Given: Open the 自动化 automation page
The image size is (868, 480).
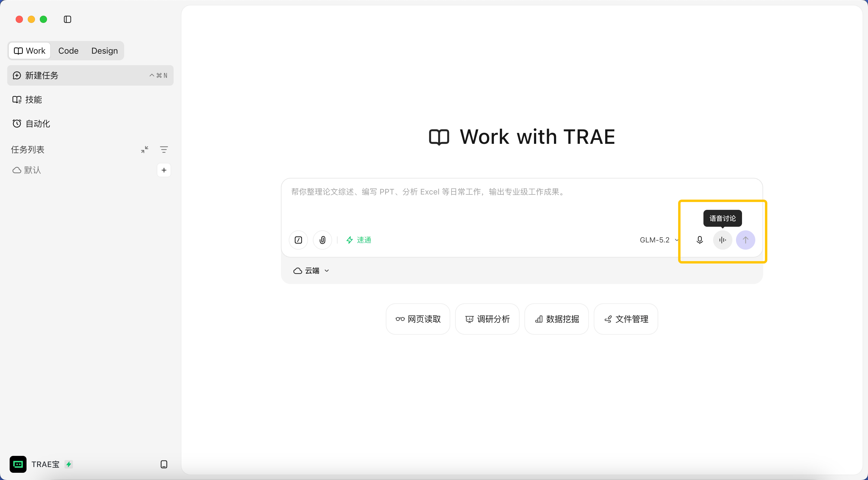Looking at the screenshot, I should click(x=90, y=124).
